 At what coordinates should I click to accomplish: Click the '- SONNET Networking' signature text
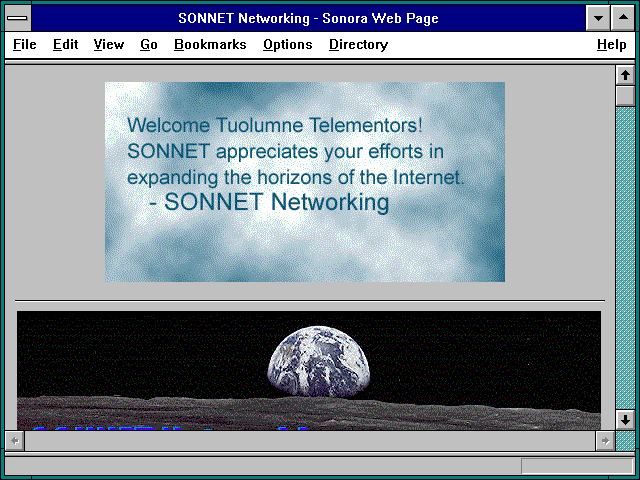(x=269, y=202)
